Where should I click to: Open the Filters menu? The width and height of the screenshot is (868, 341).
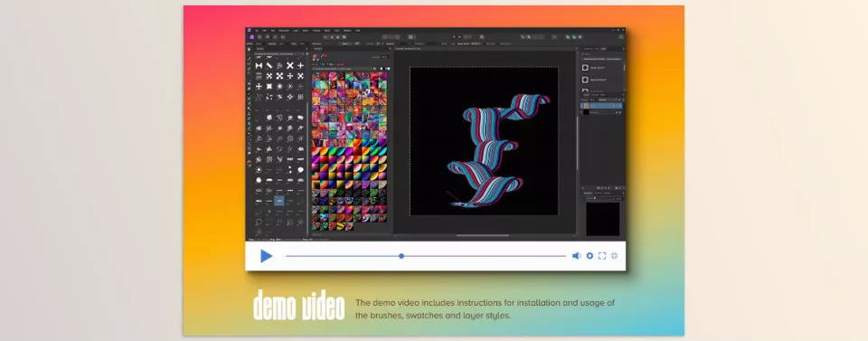[x=327, y=31]
